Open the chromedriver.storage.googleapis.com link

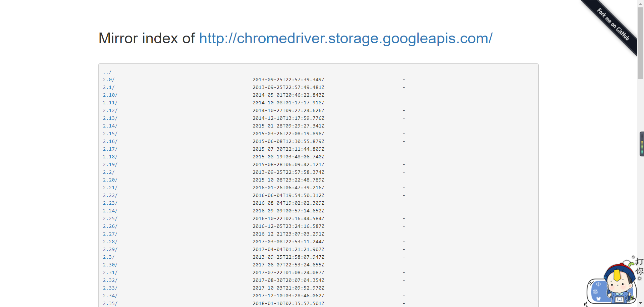(x=345, y=38)
